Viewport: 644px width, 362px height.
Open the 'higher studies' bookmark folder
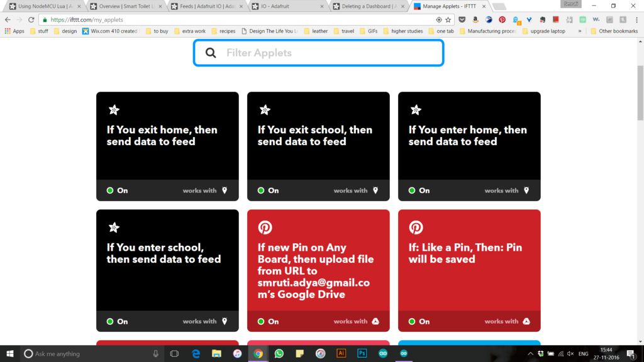(x=403, y=31)
